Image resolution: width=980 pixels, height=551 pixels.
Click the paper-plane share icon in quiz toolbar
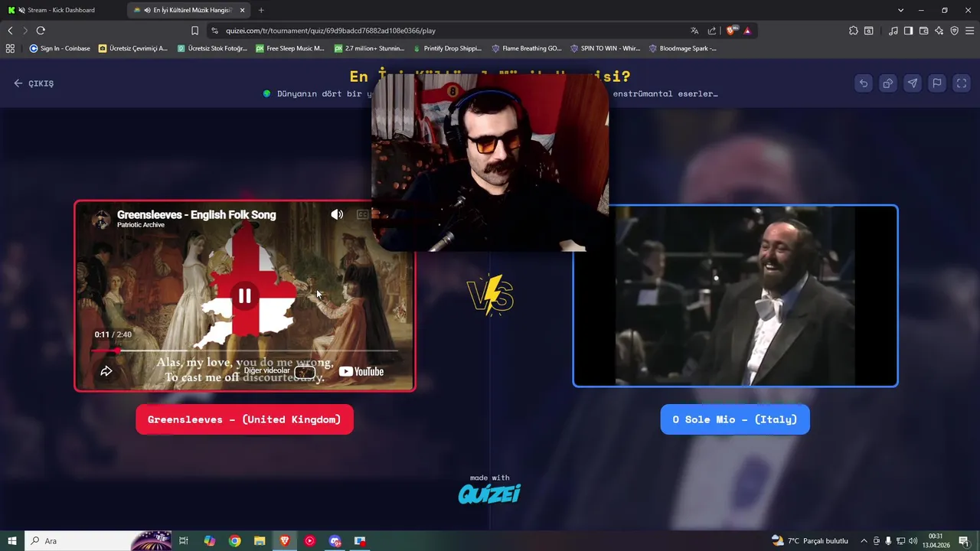(x=913, y=83)
